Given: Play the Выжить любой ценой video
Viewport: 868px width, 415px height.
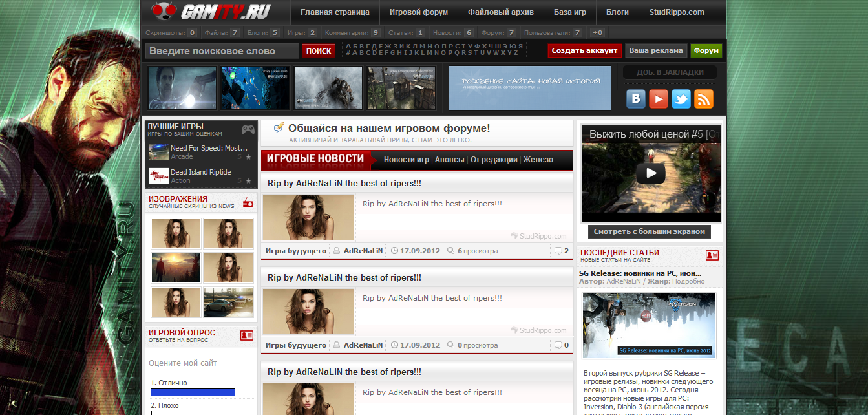Looking at the screenshot, I should pyautogui.click(x=651, y=173).
